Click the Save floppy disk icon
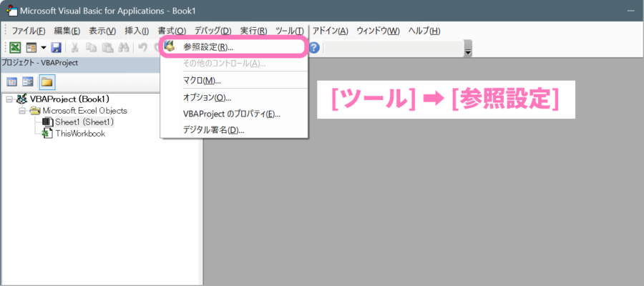The width and height of the screenshot is (644, 286). (x=56, y=48)
